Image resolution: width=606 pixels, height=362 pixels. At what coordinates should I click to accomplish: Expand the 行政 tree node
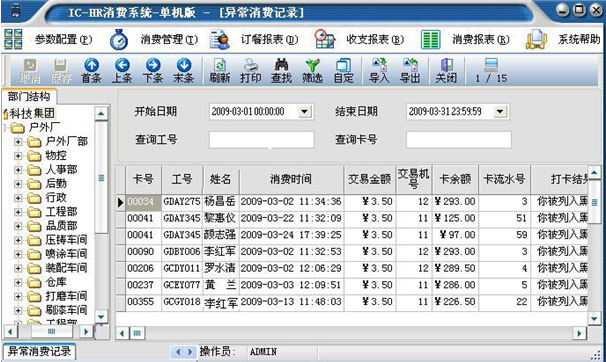click(18, 198)
